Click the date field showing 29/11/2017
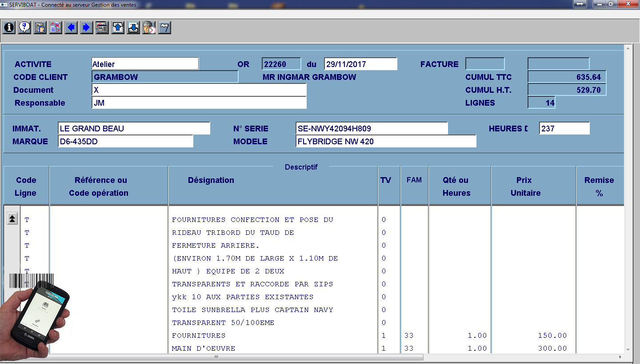The image size is (640, 364). 360,64
